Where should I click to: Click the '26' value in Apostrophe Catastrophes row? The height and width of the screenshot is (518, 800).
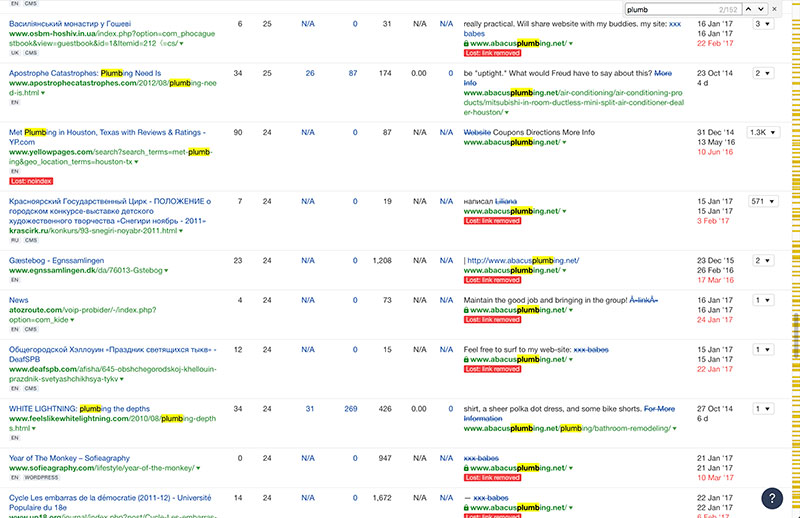pos(310,73)
